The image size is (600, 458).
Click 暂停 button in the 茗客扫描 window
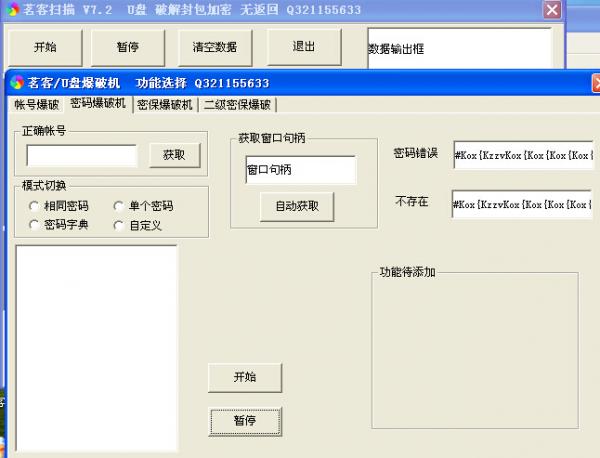pyautogui.click(x=128, y=47)
